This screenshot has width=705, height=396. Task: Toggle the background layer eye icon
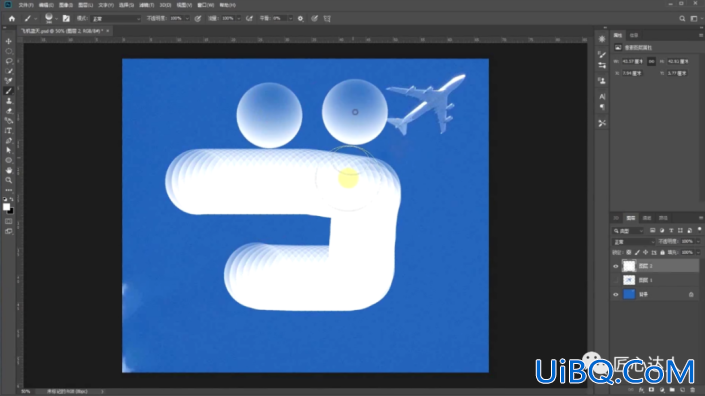click(616, 294)
